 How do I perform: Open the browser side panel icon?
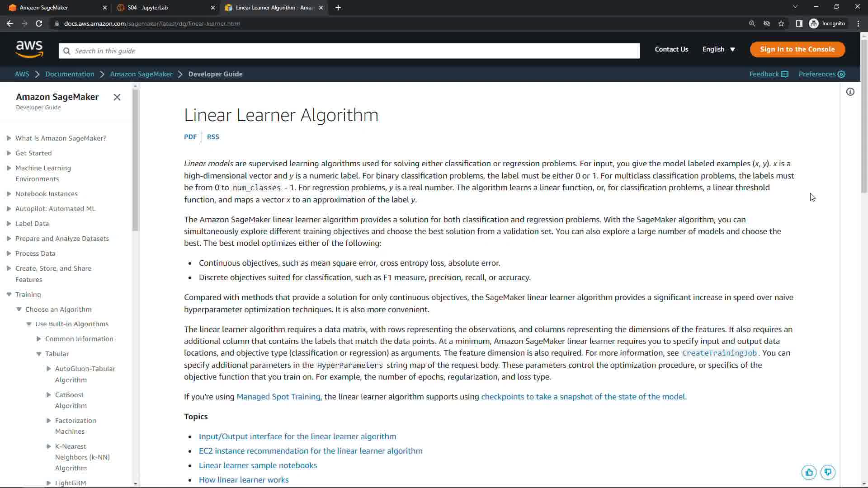(x=799, y=23)
